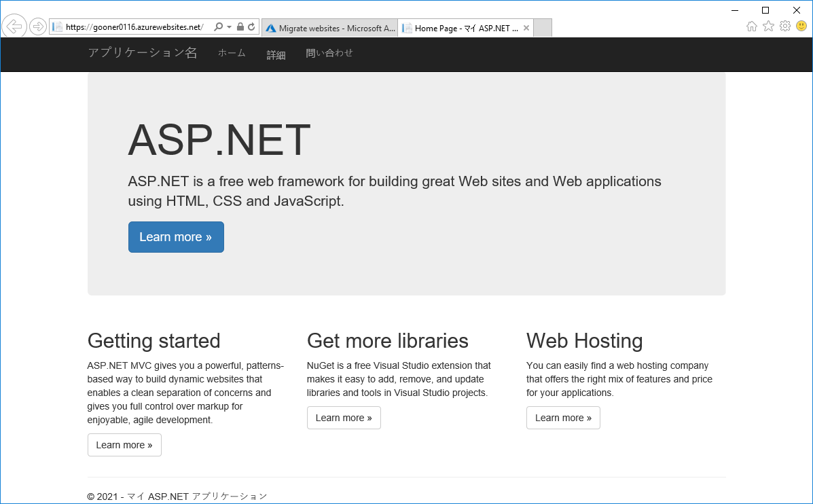This screenshot has width=813, height=504.
Task: Open Tools gear icon
Action: click(x=785, y=26)
